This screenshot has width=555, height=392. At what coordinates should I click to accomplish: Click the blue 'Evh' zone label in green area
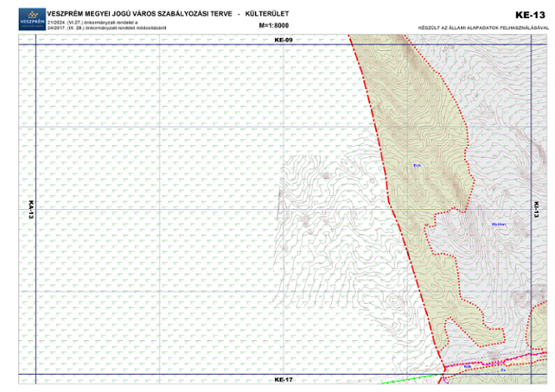click(417, 166)
